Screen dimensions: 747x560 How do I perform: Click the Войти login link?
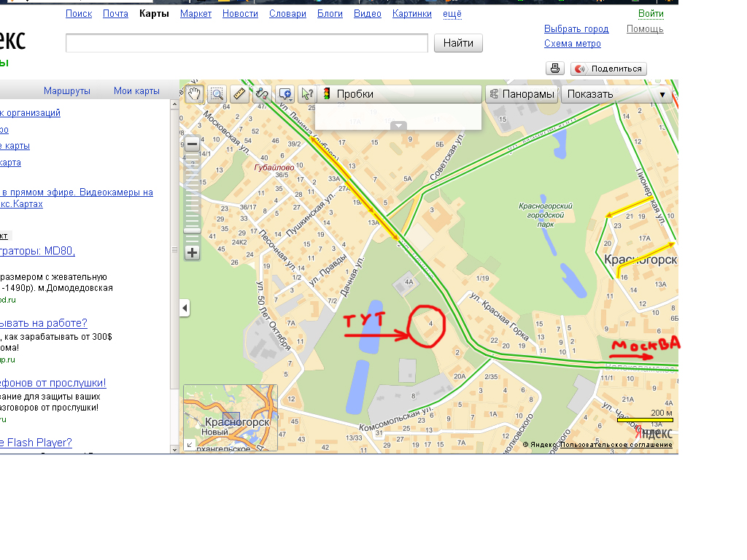[x=651, y=14]
